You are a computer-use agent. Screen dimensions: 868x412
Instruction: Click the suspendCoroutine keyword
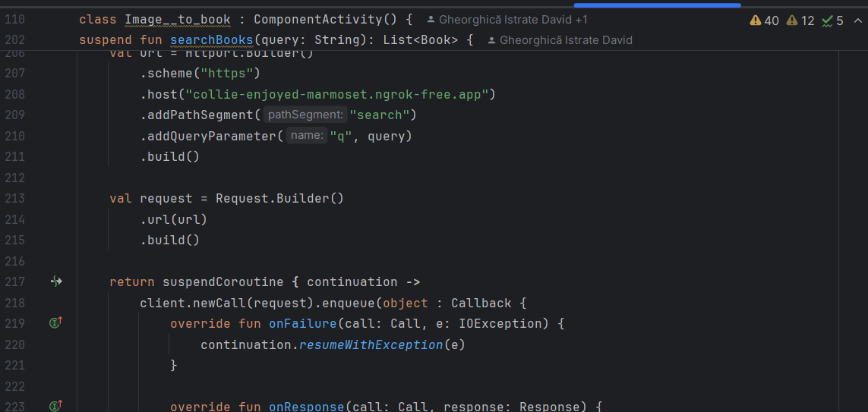click(223, 282)
